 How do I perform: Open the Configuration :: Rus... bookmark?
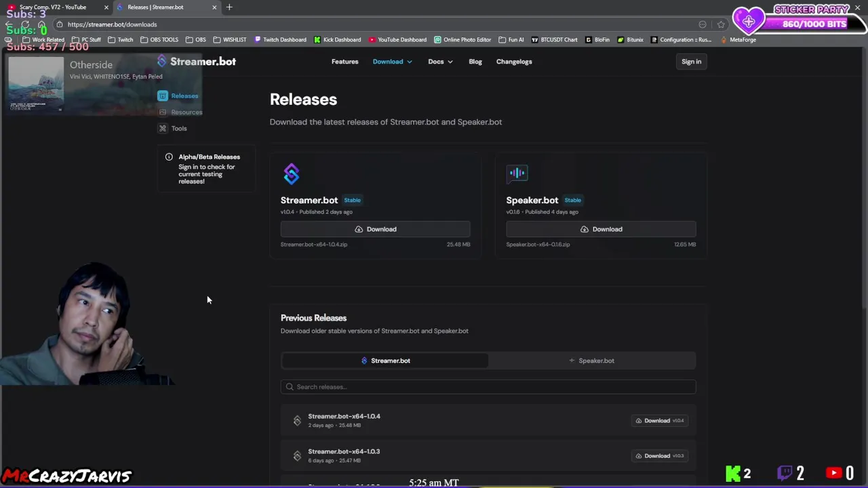681,40
